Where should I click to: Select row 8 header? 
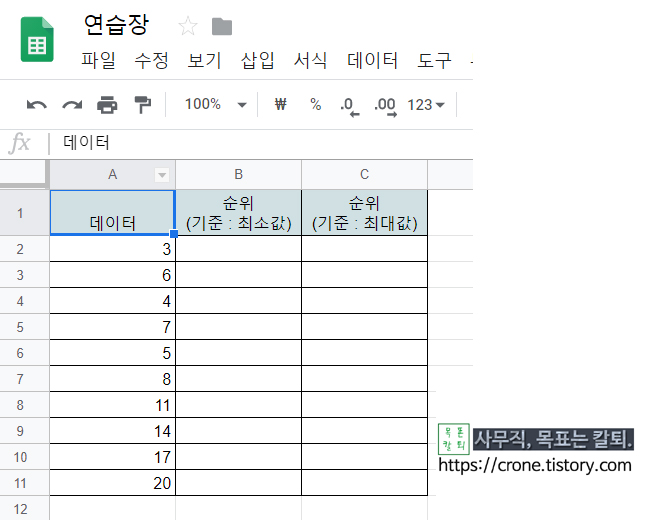(x=24, y=405)
